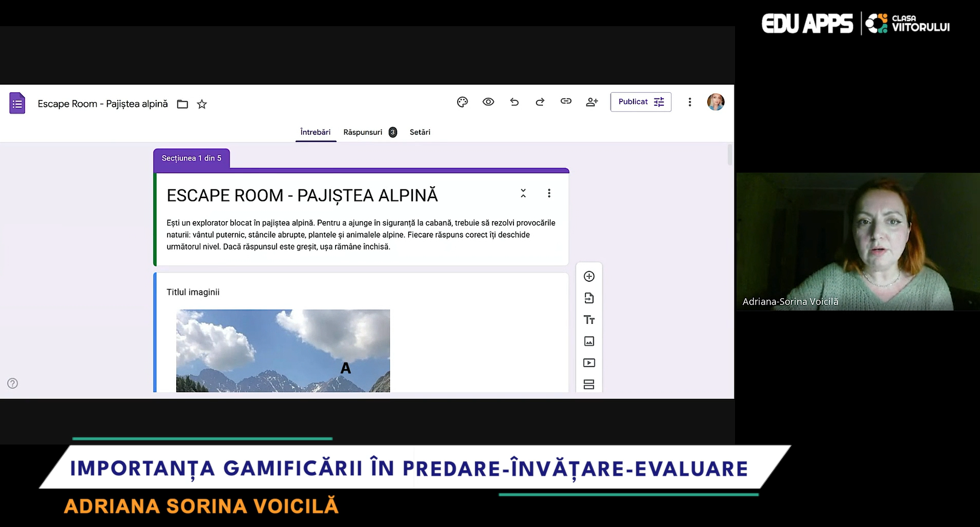Select the mountain image thumbnail
980x527 pixels.
pos(283,351)
